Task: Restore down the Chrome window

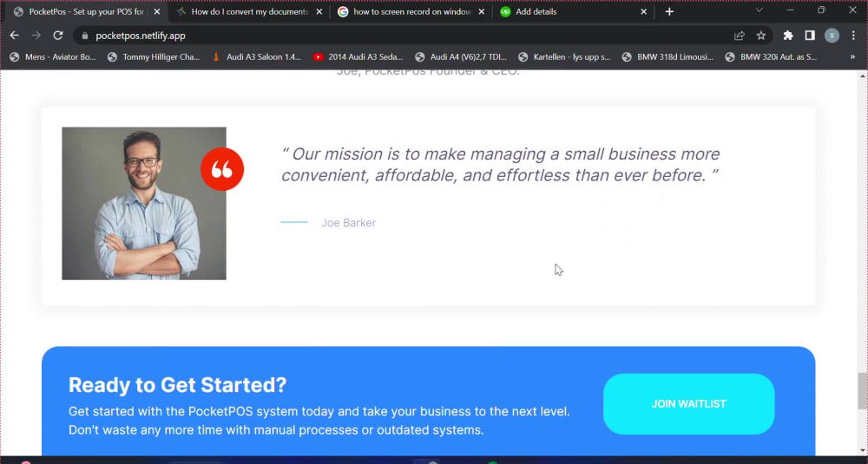Action: coord(821,10)
